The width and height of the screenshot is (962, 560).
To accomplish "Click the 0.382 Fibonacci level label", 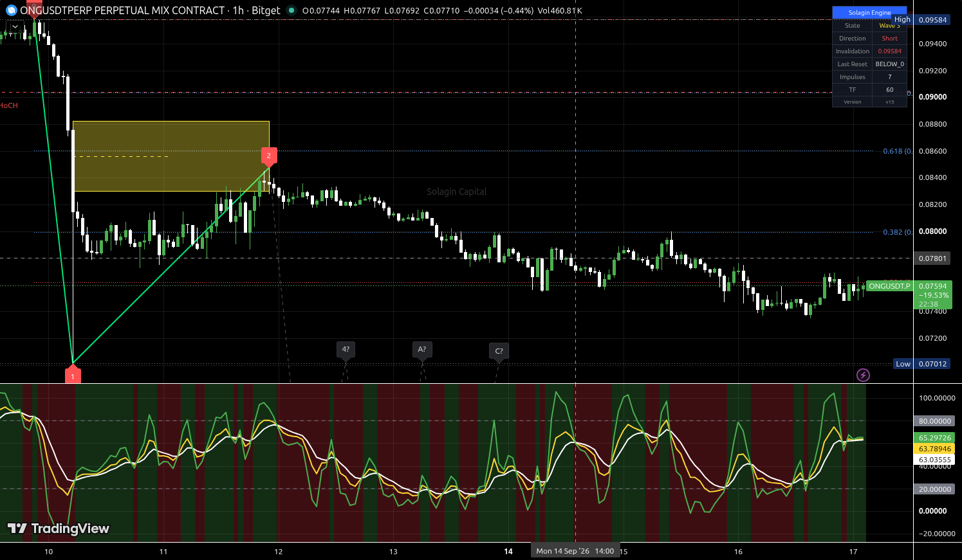I will (x=897, y=232).
